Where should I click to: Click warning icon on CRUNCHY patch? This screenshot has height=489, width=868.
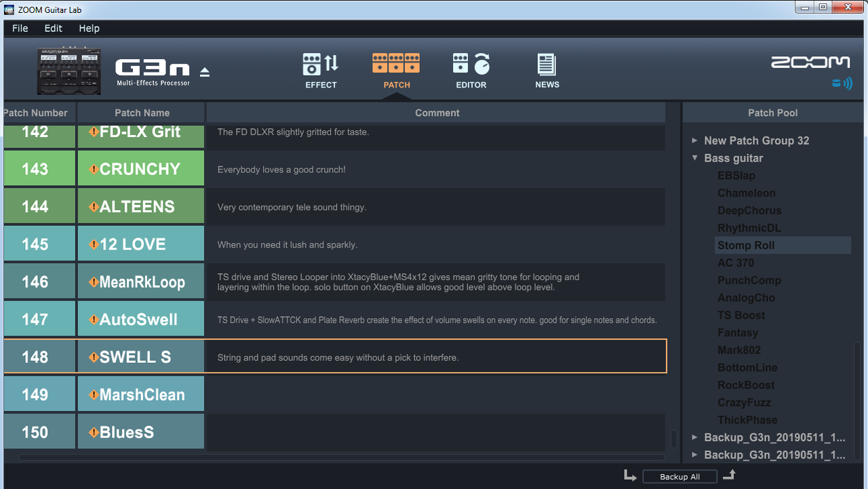tap(94, 169)
